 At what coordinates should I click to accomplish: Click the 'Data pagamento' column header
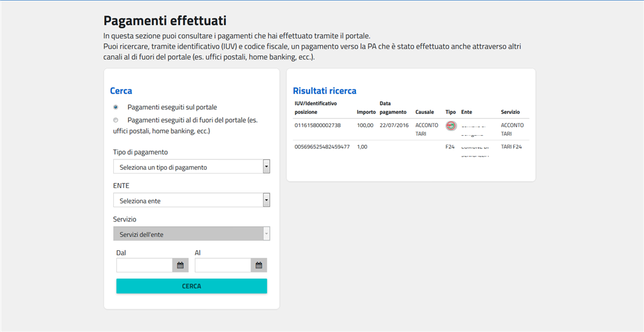(393, 108)
